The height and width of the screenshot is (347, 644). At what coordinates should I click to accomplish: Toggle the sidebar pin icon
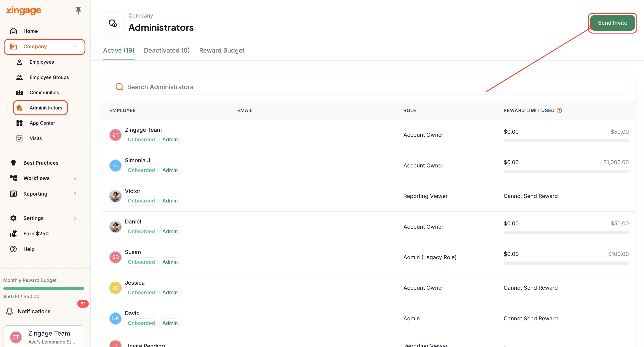[x=78, y=10]
